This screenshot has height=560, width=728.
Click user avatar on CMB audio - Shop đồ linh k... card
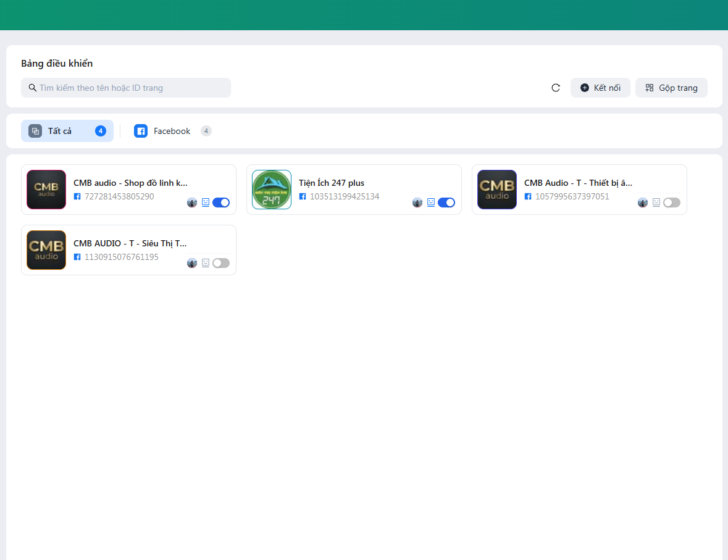coord(192,203)
